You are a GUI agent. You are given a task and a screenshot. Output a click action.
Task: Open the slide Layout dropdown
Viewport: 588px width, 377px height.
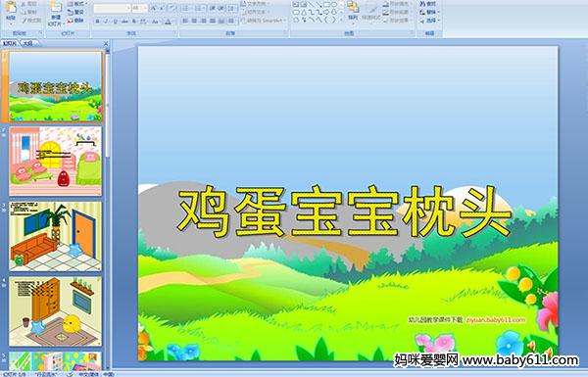77,4
